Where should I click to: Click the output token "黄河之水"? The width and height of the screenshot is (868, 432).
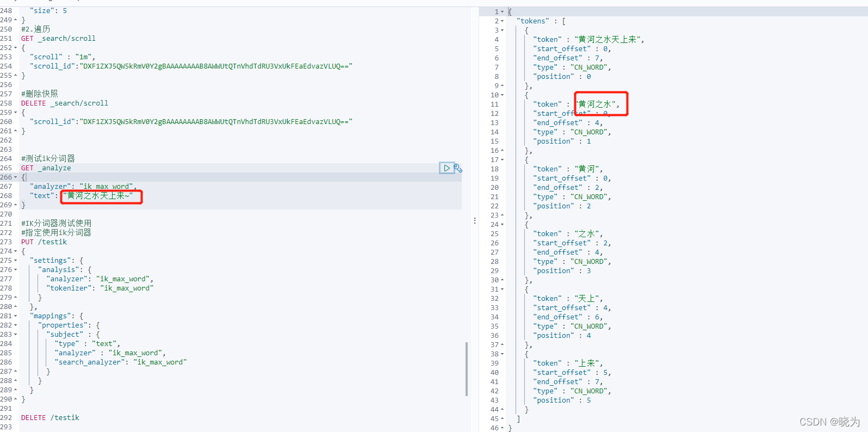tap(597, 104)
